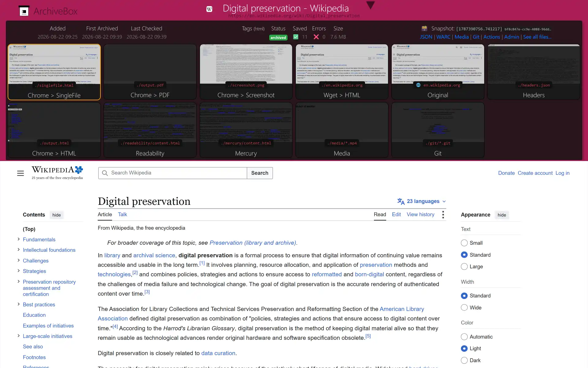Expand Intellectual foundations in contents
Image resolution: width=588 pixels, height=368 pixels.
(18, 250)
